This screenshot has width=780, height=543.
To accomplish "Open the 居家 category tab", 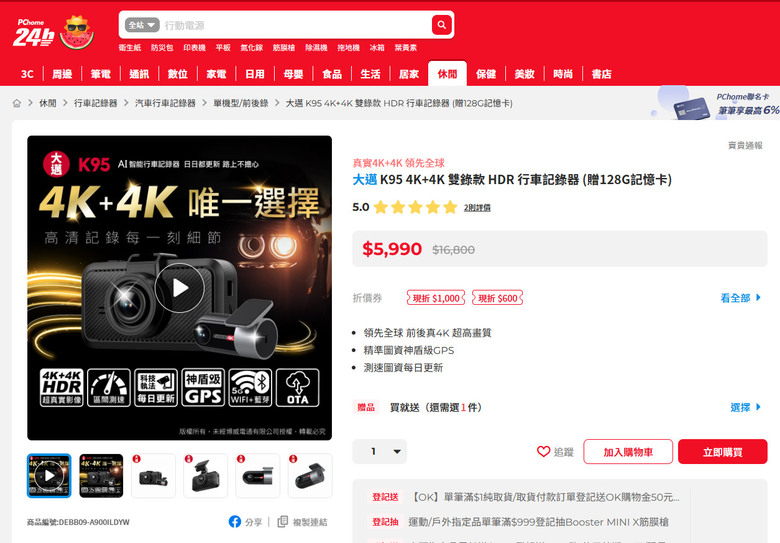I will click(x=409, y=74).
